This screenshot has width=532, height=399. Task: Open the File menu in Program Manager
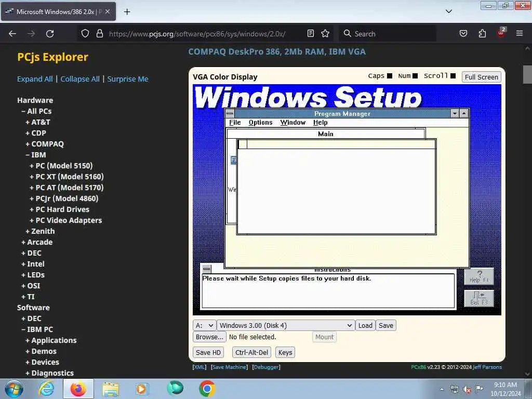coord(235,123)
